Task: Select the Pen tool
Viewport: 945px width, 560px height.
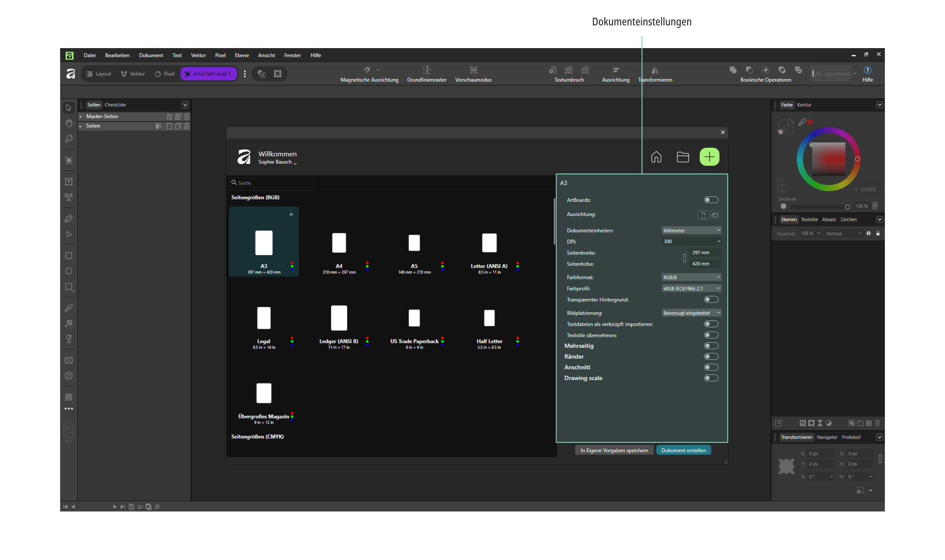Action: click(69, 219)
